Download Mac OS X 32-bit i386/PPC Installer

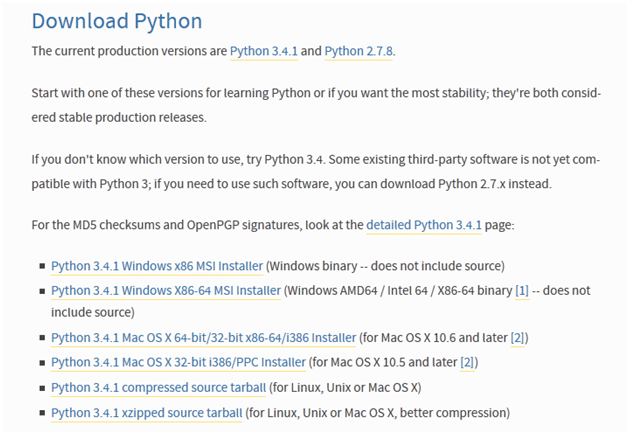click(x=178, y=362)
